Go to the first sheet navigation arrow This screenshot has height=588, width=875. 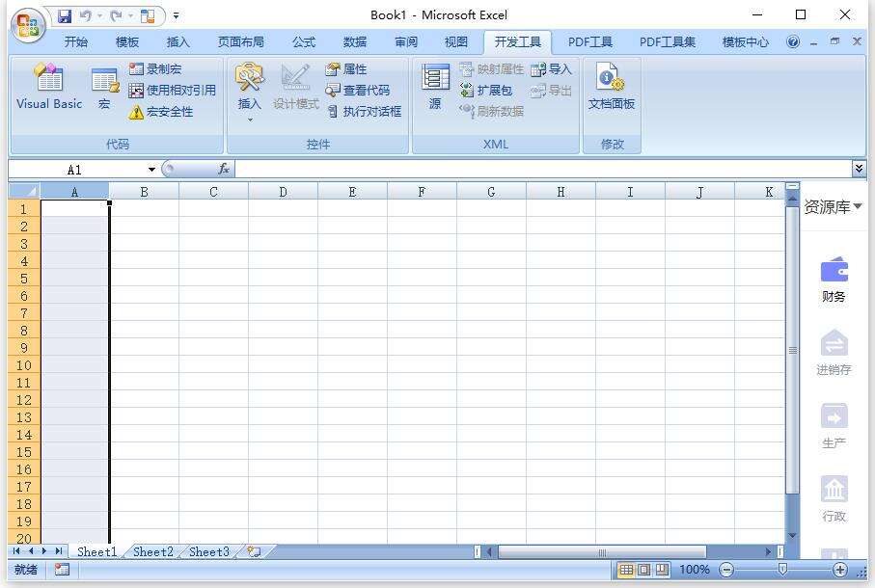click(x=16, y=551)
